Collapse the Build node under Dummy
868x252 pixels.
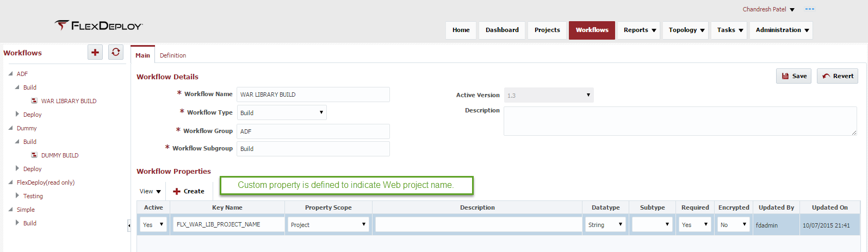(17, 142)
